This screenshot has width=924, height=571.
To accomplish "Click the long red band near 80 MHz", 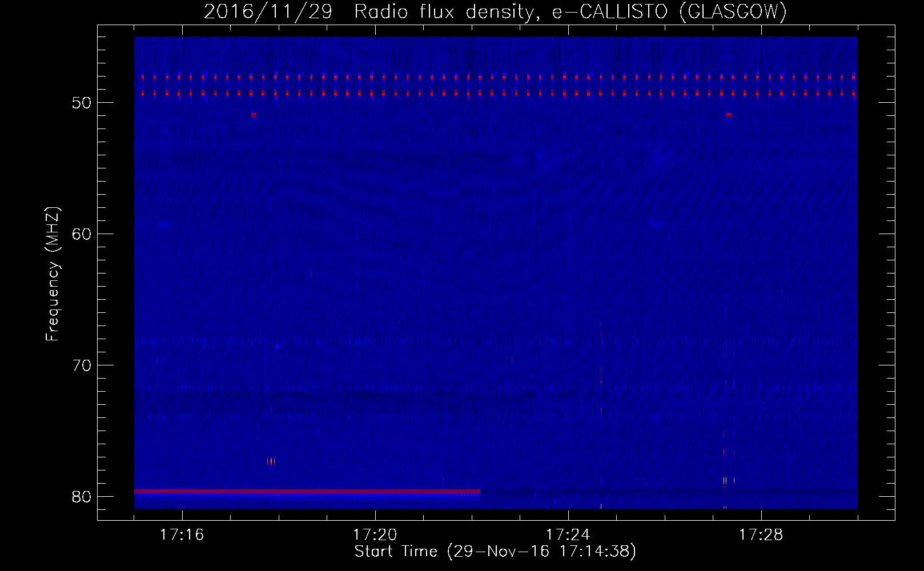I will pos(307,491).
